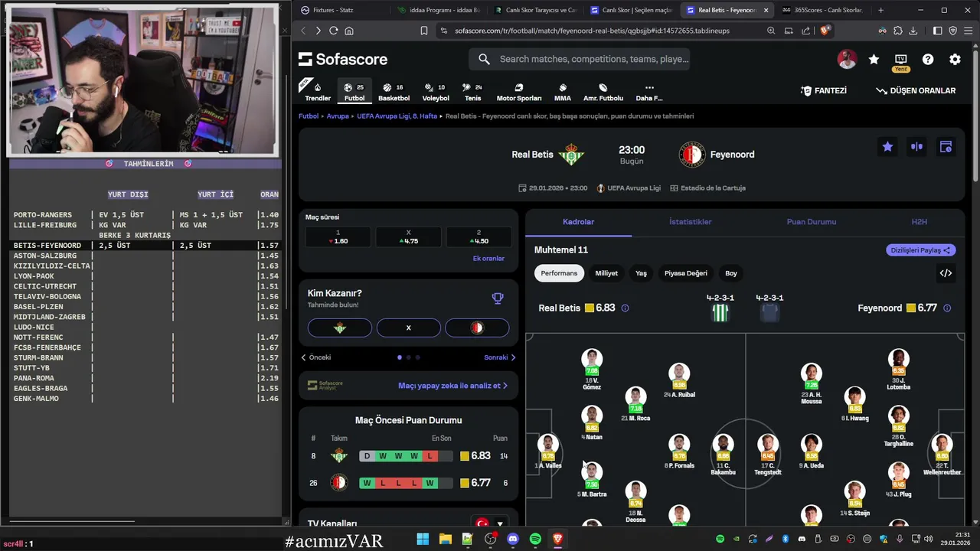Image resolution: width=980 pixels, height=551 pixels.
Task: Switch to the H2H tab
Action: pos(919,222)
